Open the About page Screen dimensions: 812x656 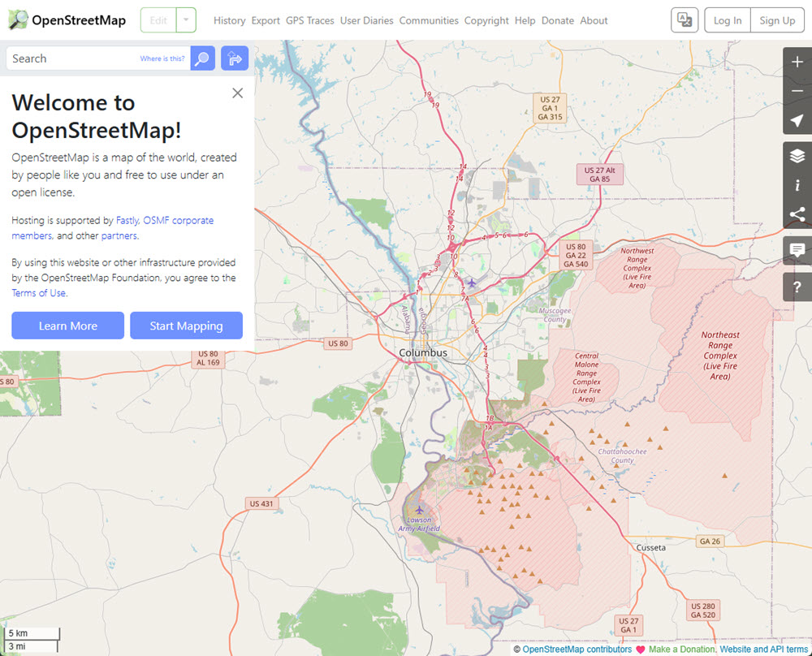pyautogui.click(x=594, y=21)
